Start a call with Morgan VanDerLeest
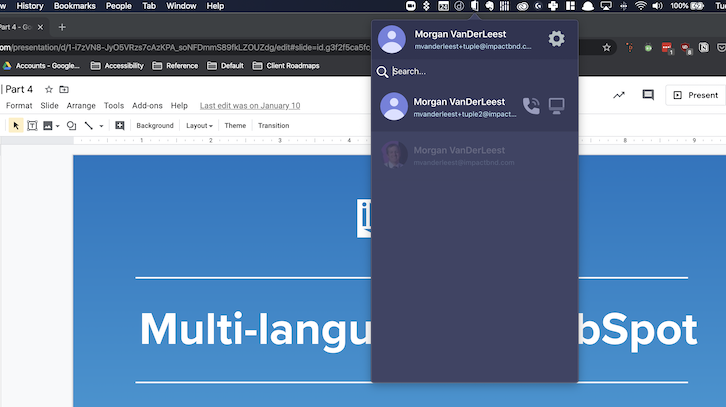 pyautogui.click(x=531, y=106)
